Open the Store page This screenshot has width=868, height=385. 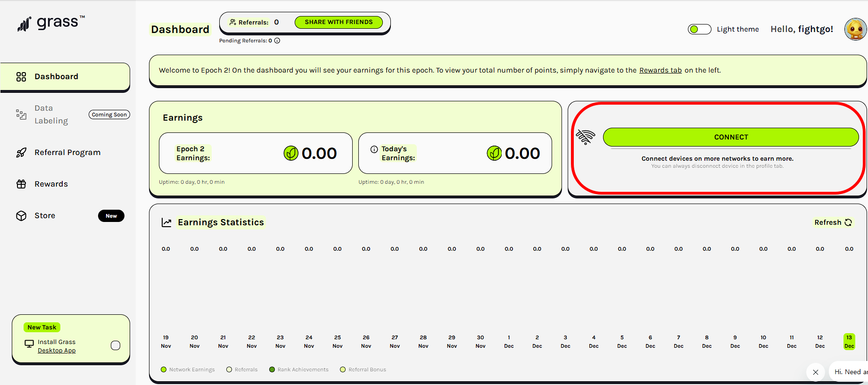(45, 216)
